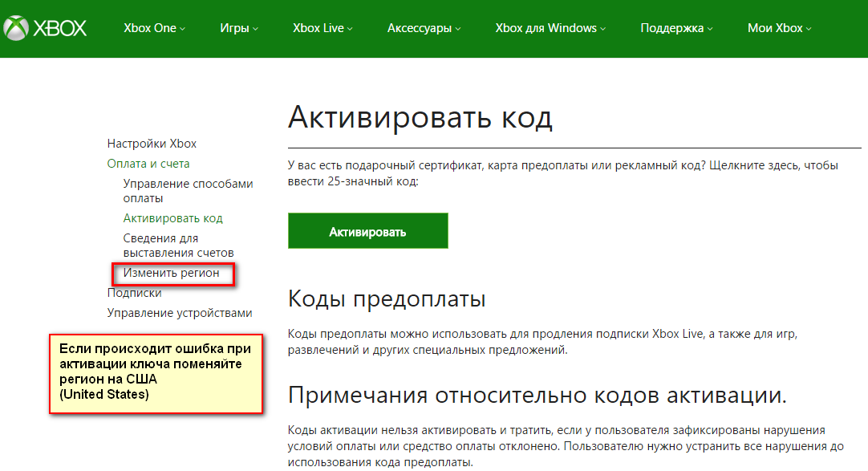Open the Аксессуары menu
The image size is (868, 471).
coord(424,28)
